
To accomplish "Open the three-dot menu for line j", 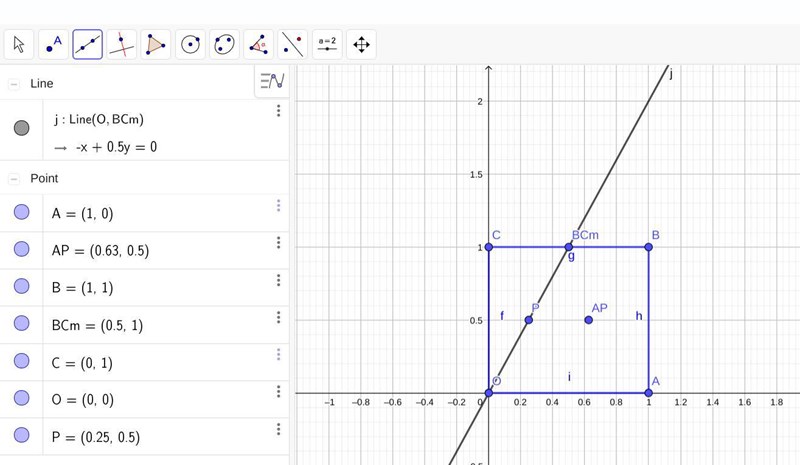I will [x=278, y=111].
